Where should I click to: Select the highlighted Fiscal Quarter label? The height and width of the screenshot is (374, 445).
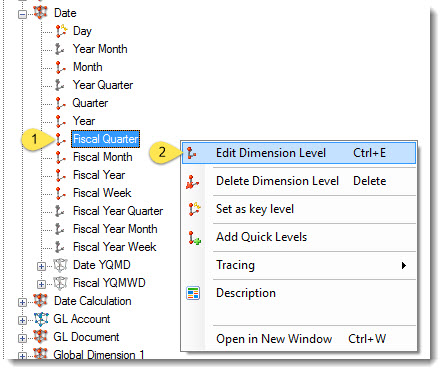pyautogui.click(x=106, y=139)
